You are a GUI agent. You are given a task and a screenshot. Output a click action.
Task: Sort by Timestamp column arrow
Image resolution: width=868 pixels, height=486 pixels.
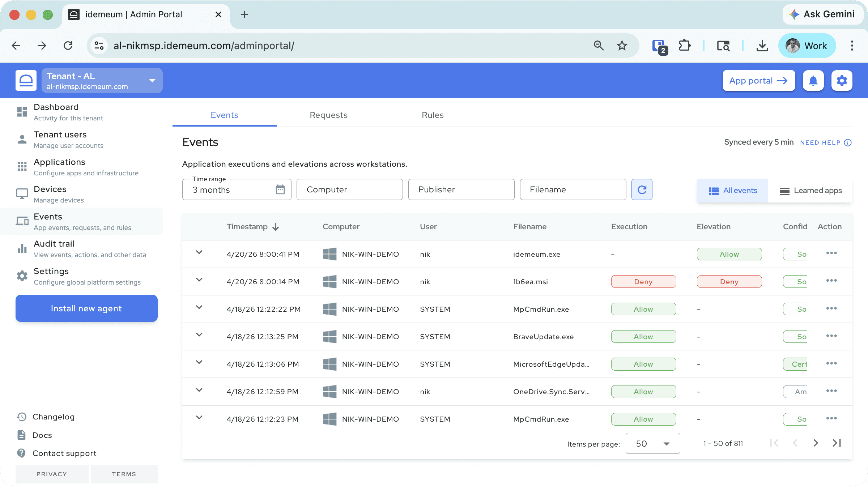[x=276, y=227]
